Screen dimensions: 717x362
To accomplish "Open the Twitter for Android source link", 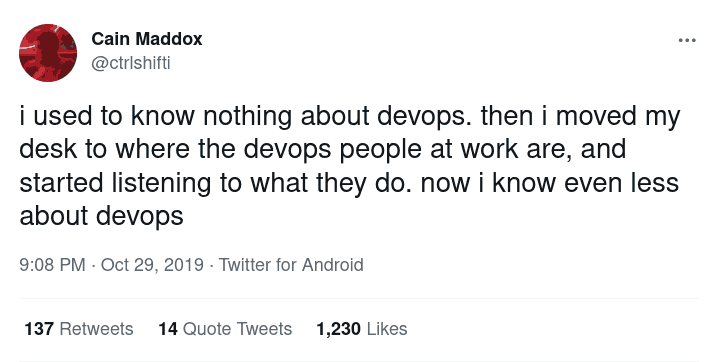I will pos(291,265).
